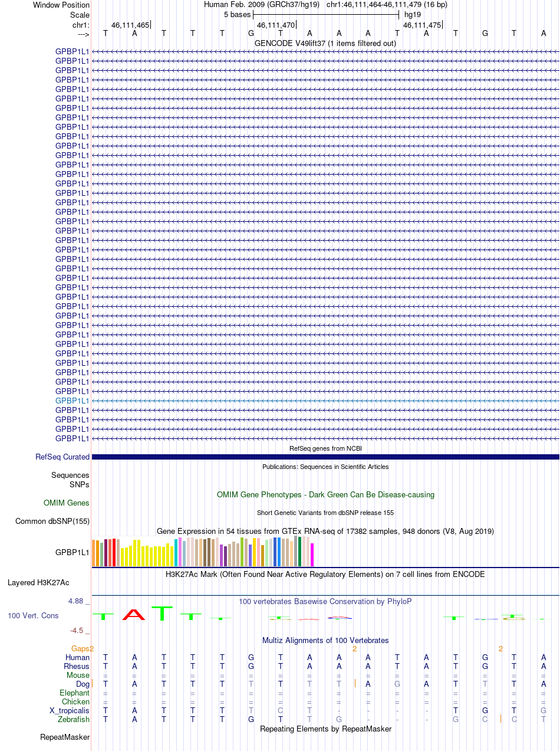
Task: Click the Sequences SNPs track label
Action: (x=70, y=480)
